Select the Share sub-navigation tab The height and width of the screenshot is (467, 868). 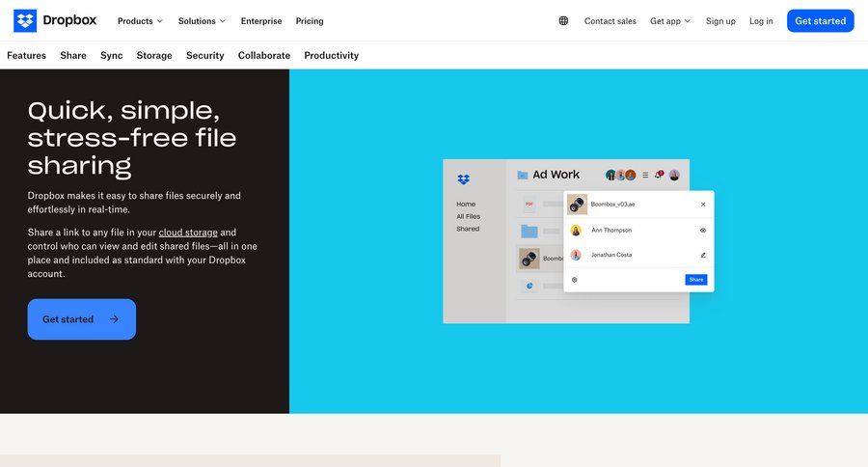[x=73, y=55]
